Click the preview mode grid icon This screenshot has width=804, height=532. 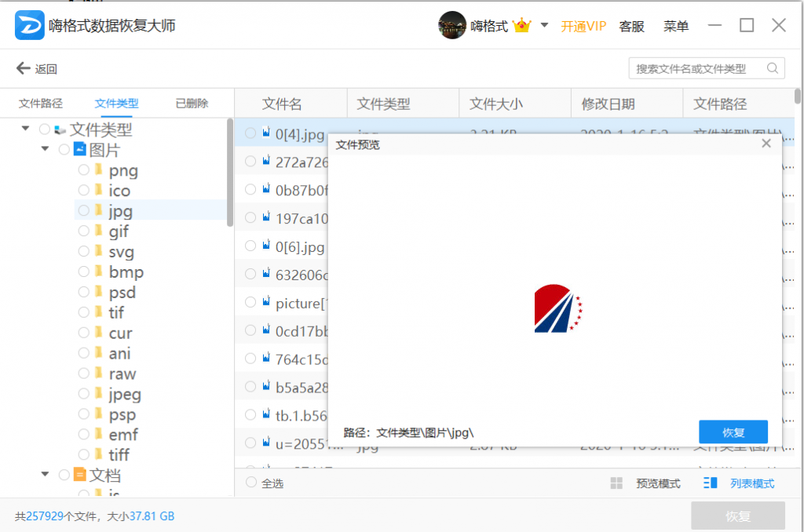point(616,483)
